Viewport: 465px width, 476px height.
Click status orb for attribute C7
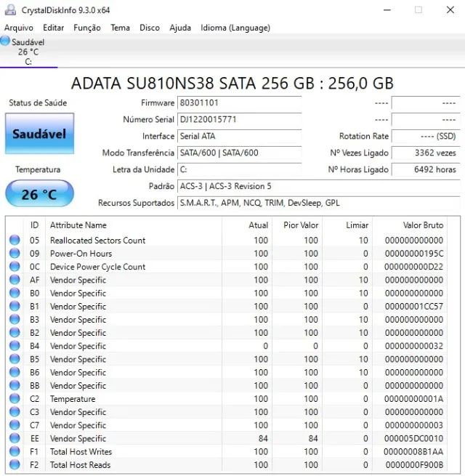coord(15,424)
